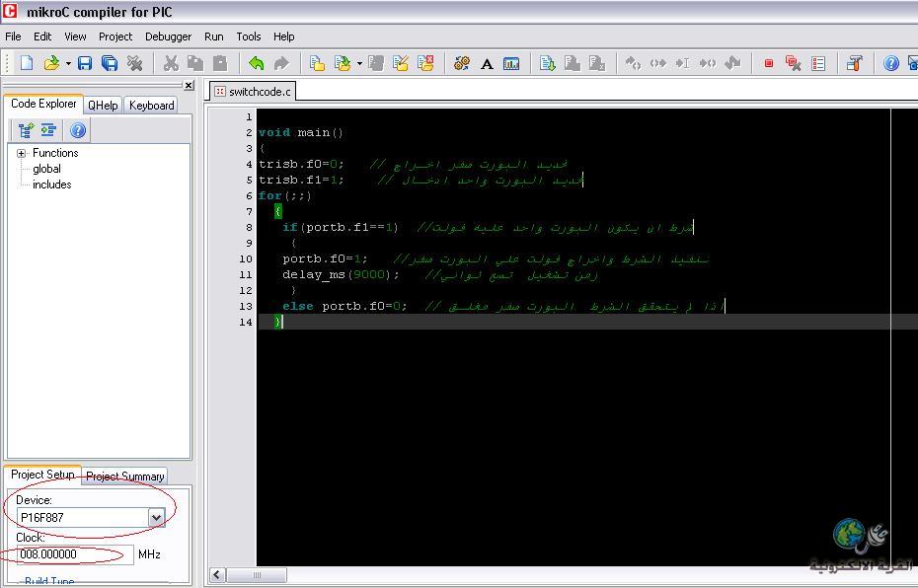Screen dimensions: 918x588
Task: Open the Edit menu
Action: [42, 37]
